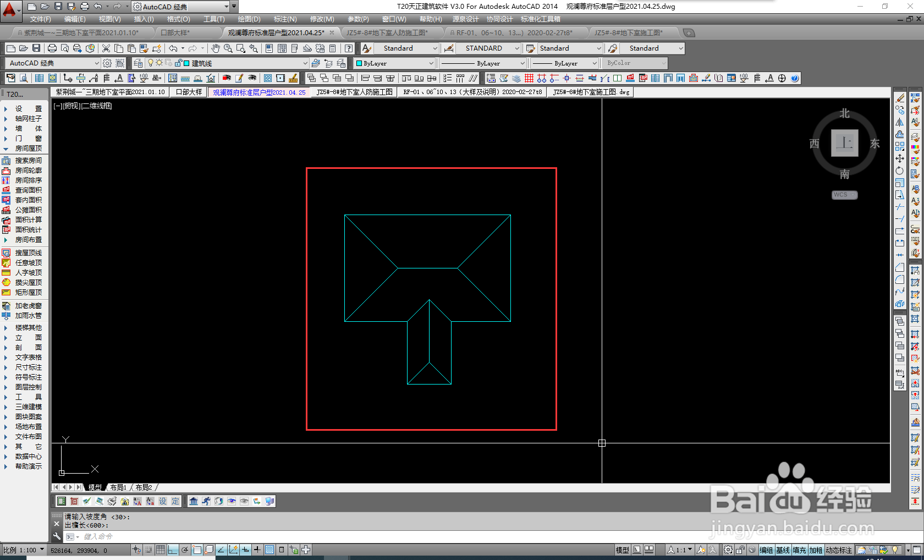This screenshot has width=924, height=560.
Task: Click the workspace settings gear icon
Action: coord(107,63)
